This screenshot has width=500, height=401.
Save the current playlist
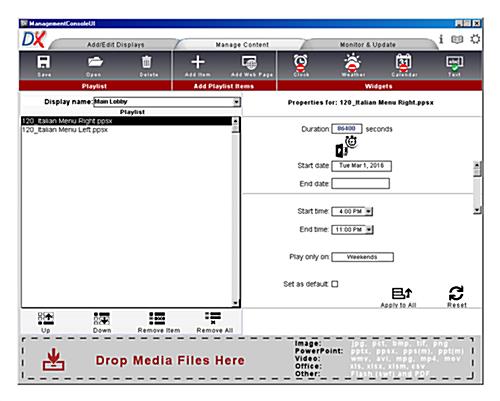(44, 66)
